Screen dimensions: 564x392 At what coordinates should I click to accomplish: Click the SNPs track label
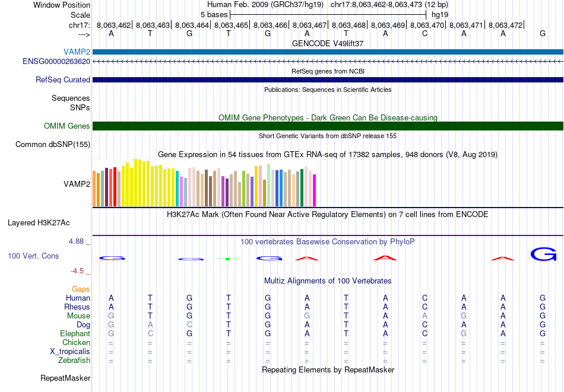point(80,107)
